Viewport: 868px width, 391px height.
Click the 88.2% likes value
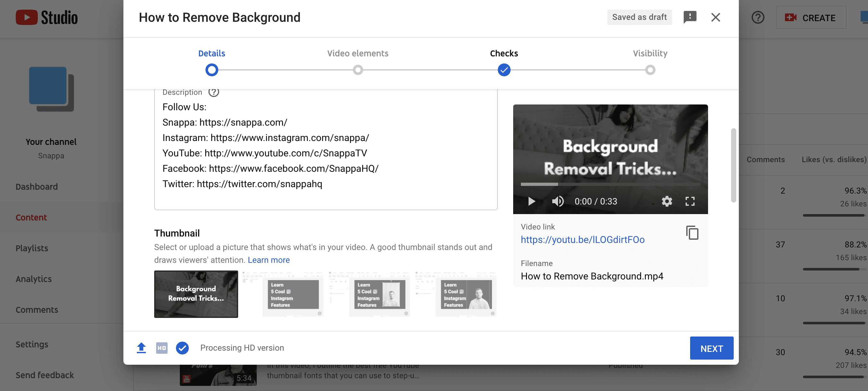855,245
